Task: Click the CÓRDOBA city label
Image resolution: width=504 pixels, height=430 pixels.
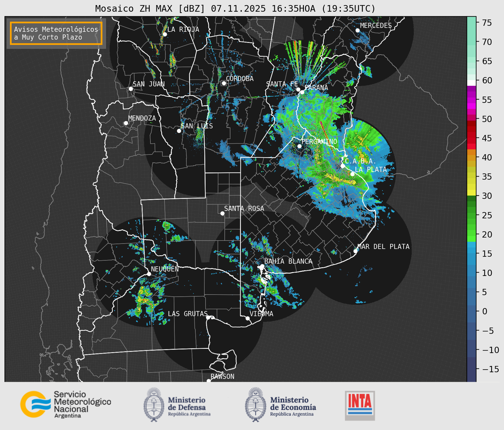Action: pyautogui.click(x=240, y=79)
